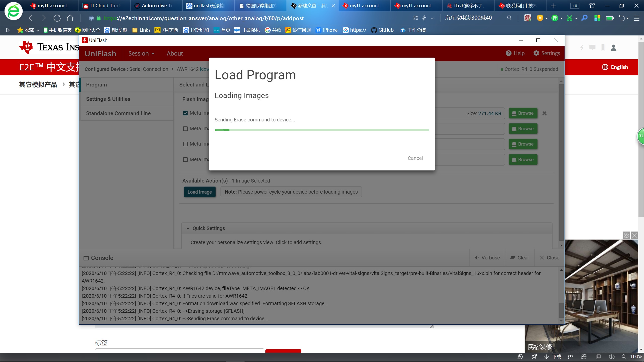Open the advertisement settings gear

(626, 235)
